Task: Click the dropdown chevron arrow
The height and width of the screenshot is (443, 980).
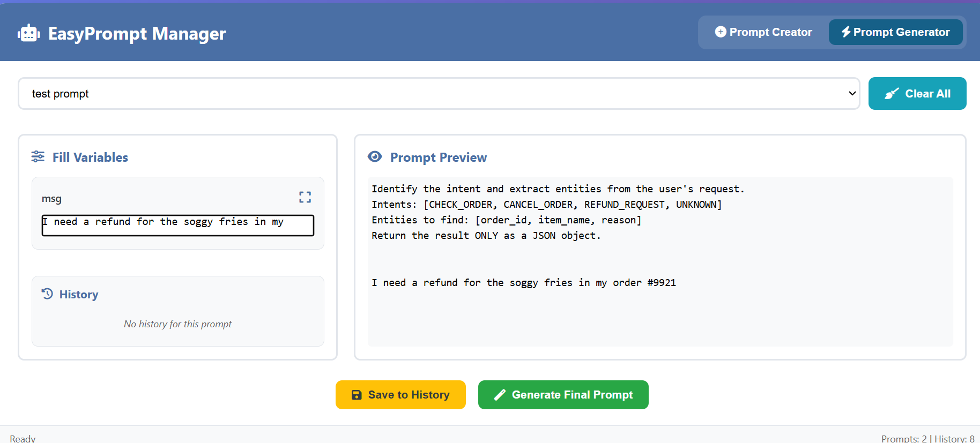Action: [x=852, y=94]
